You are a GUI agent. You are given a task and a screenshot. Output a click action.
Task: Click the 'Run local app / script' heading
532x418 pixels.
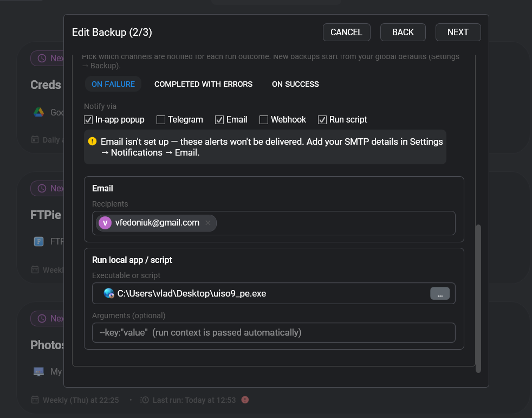coord(132,260)
